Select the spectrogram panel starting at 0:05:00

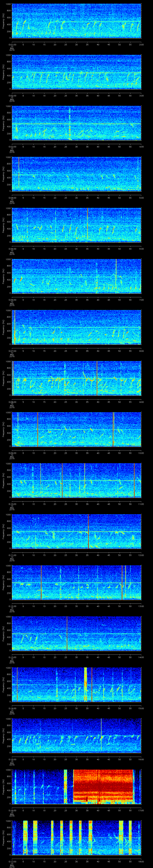[77, 225]
